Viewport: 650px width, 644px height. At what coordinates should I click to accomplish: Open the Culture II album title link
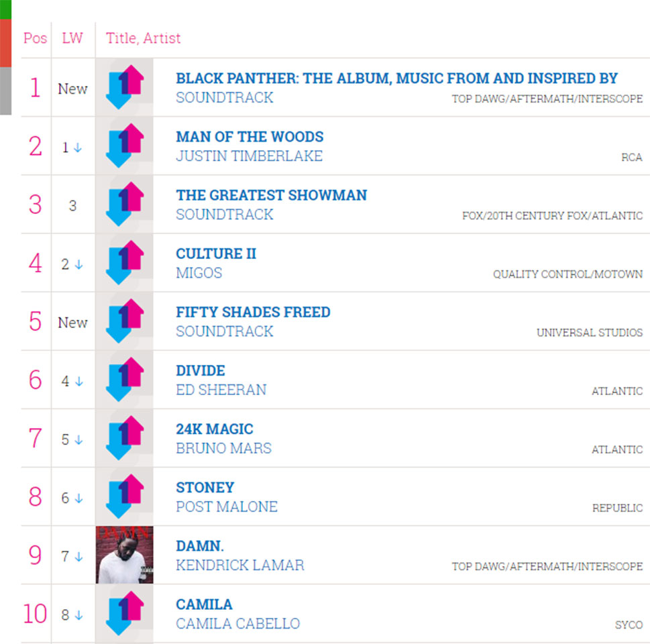216,254
